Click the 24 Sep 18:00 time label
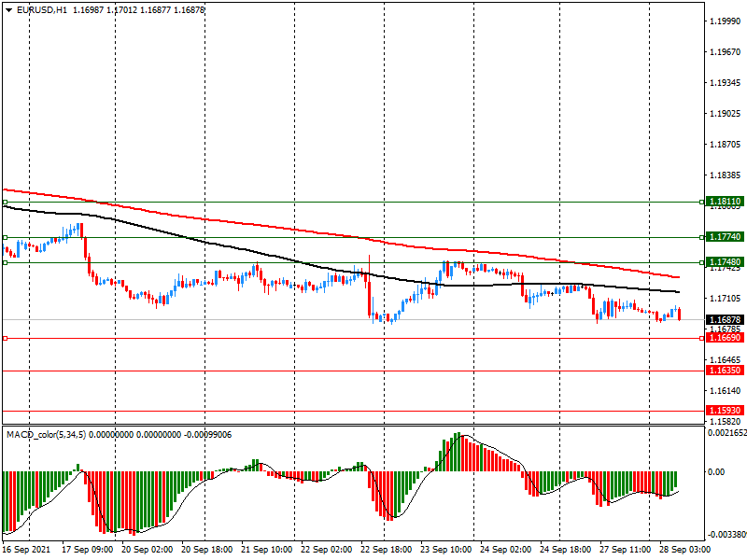Screen dimensions: 747x560 pyautogui.click(x=566, y=550)
